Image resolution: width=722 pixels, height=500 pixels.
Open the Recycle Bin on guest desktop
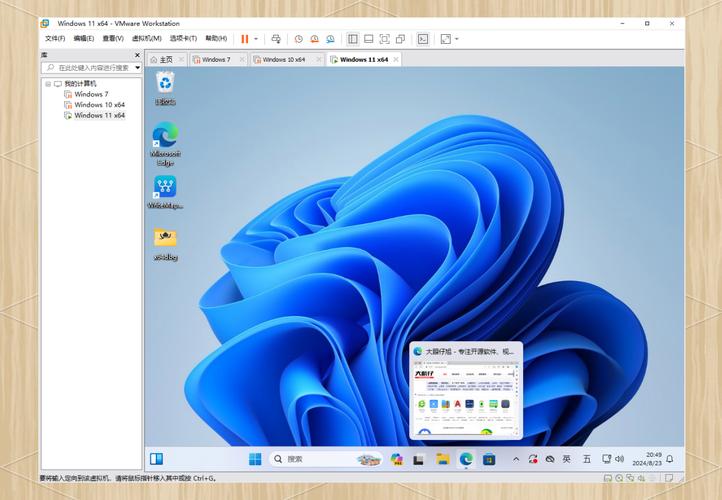pyautogui.click(x=165, y=84)
